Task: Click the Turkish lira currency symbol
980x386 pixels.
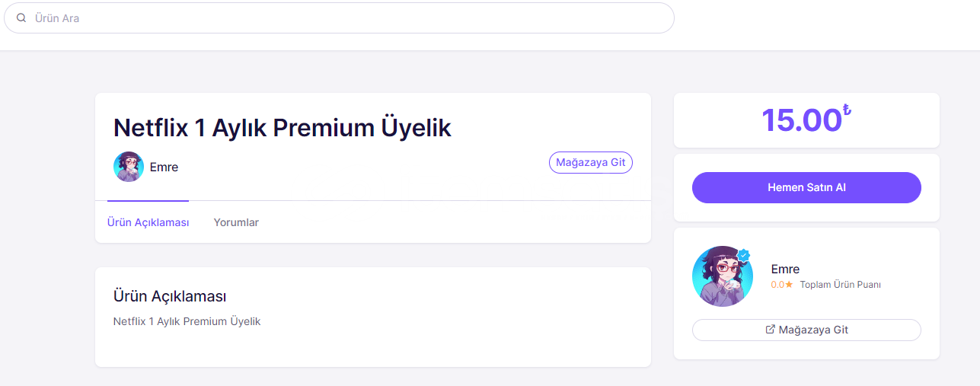Action: coord(847,111)
